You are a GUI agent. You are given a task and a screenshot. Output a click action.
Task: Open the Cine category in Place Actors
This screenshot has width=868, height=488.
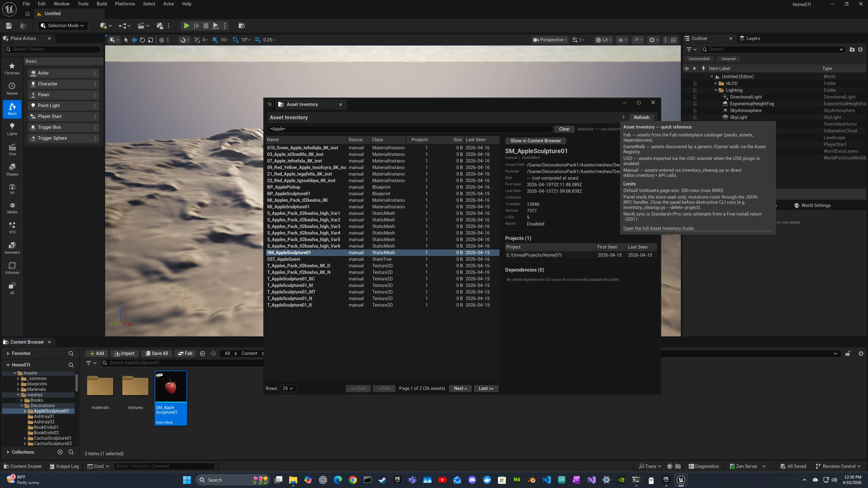click(x=12, y=150)
